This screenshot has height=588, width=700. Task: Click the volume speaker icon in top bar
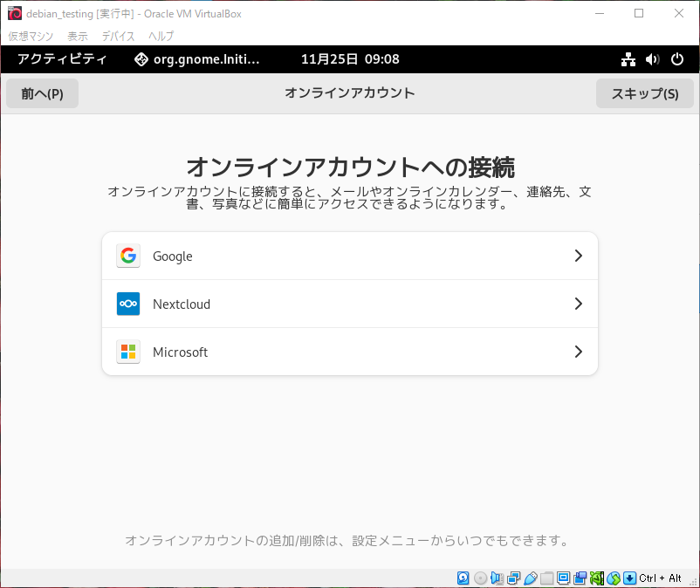pos(652,59)
